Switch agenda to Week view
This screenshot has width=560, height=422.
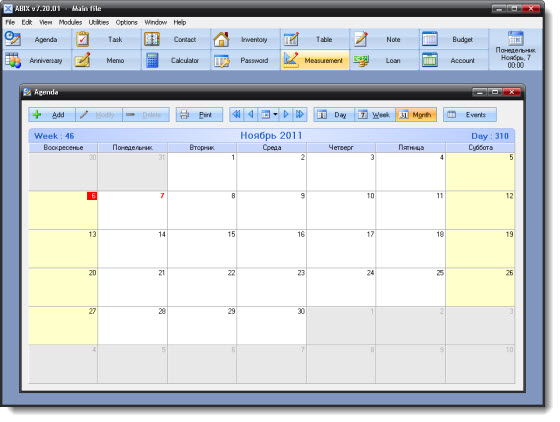(375, 115)
